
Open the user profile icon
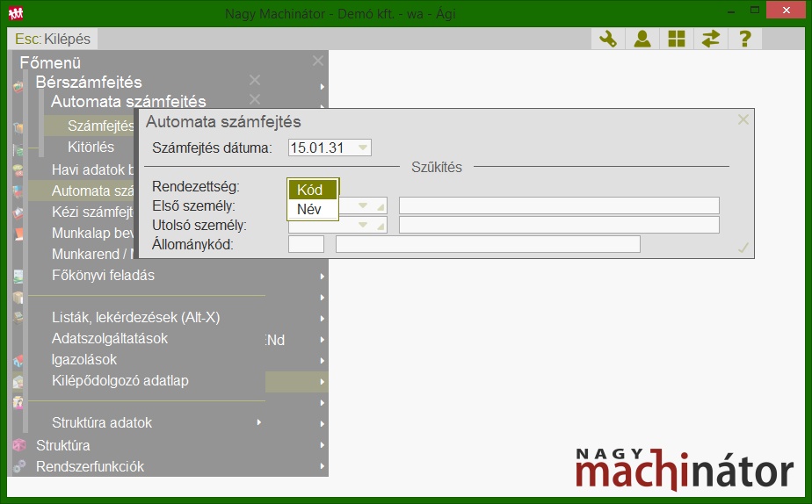[x=642, y=39]
